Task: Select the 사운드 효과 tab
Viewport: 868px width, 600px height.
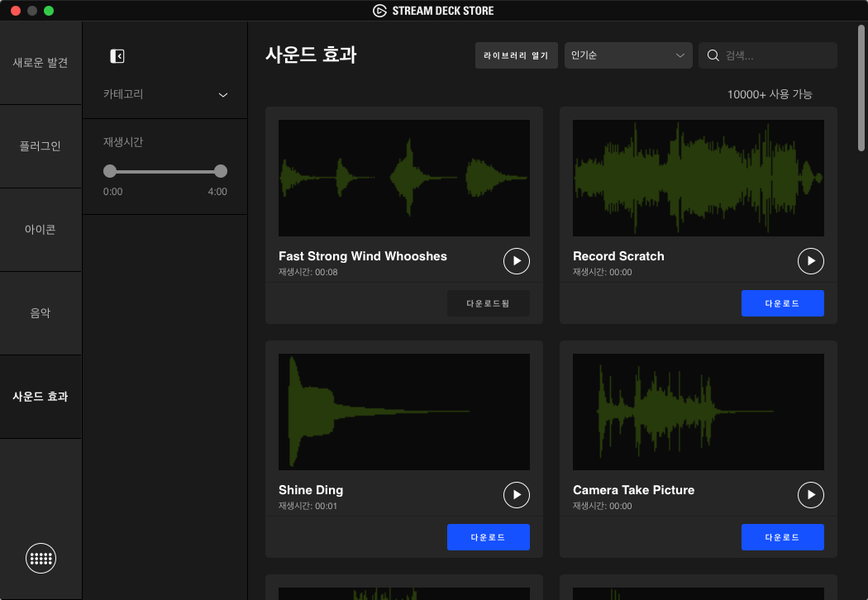Action: 41,397
